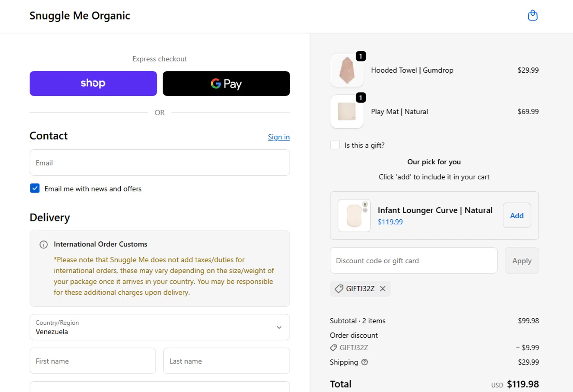Viewport: 573px width, 392px height.
Task: Focus the Email input field
Action: coord(160,163)
